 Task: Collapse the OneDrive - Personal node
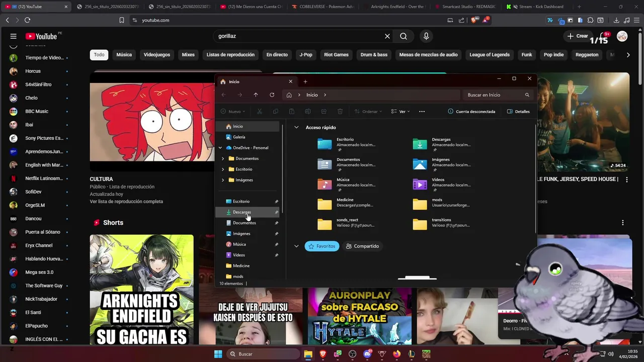[x=220, y=148]
